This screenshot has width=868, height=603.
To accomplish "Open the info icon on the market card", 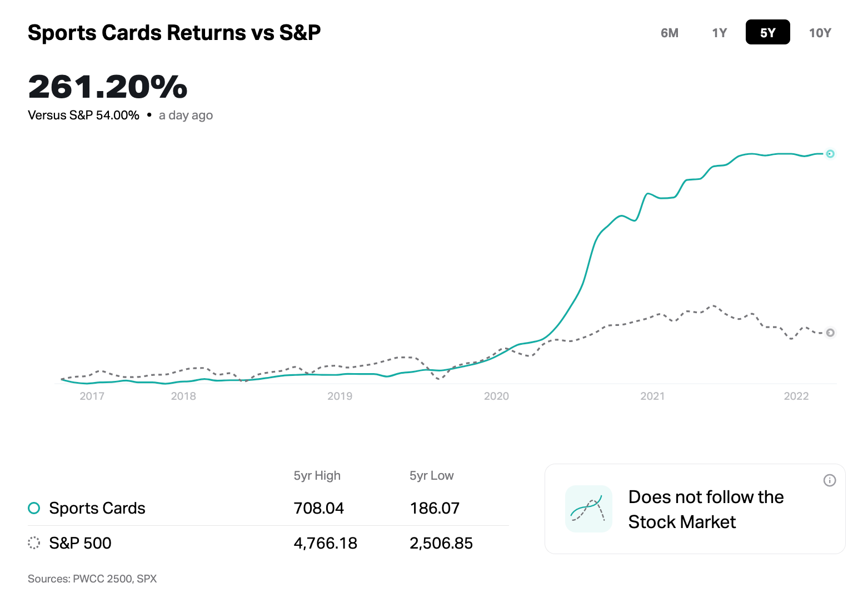I will click(x=830, y=481).
